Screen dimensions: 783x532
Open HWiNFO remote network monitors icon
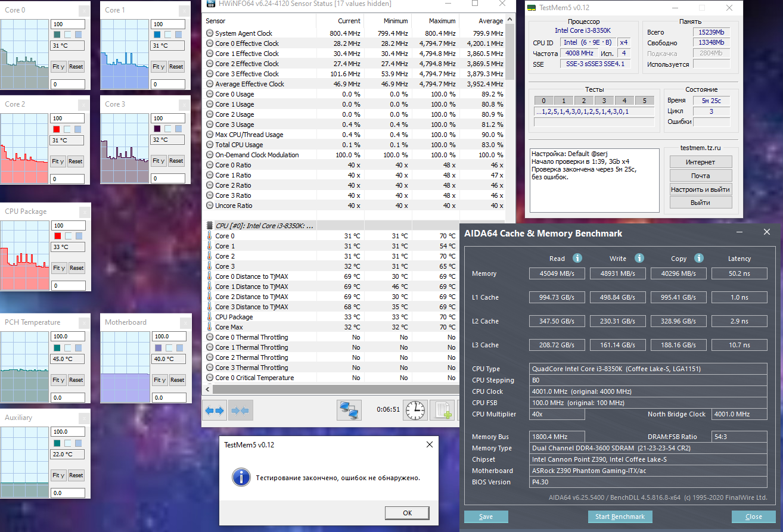[349, 410]
